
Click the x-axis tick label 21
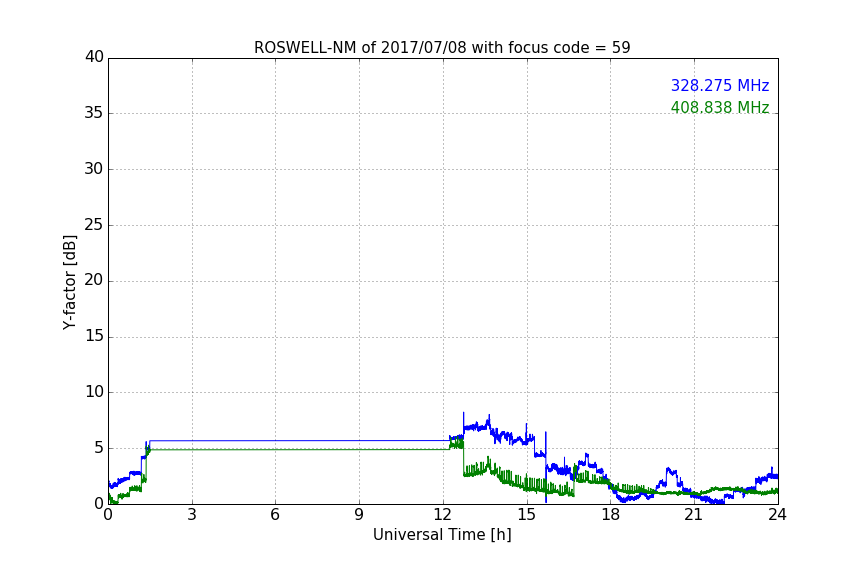(694, 515)
